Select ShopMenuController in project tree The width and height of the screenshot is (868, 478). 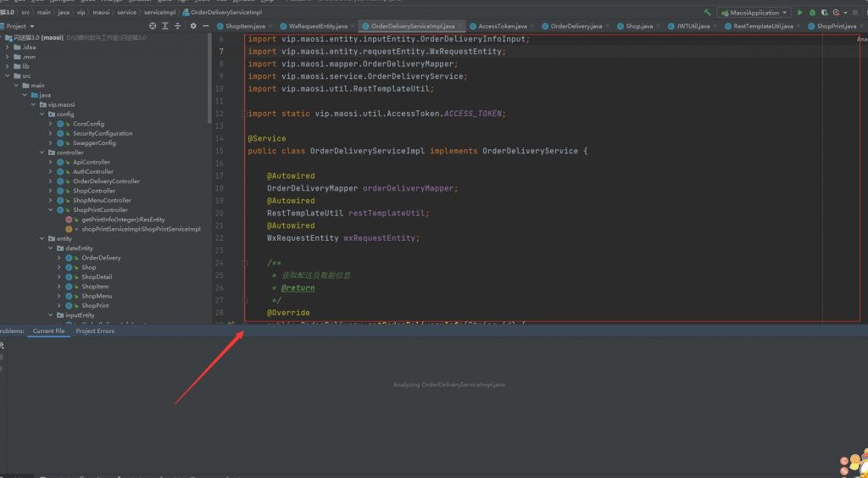tap(102, 200)
